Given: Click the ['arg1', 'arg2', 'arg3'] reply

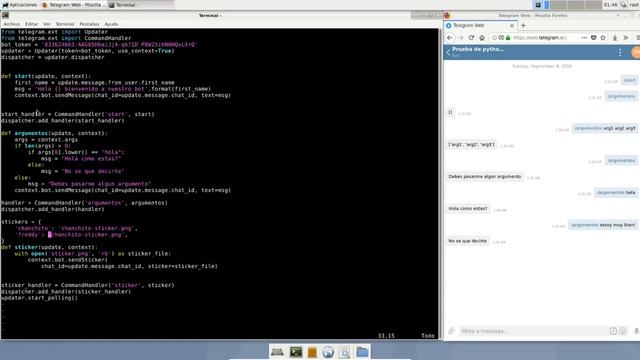Looking at the screenshot, I should 471,144.
